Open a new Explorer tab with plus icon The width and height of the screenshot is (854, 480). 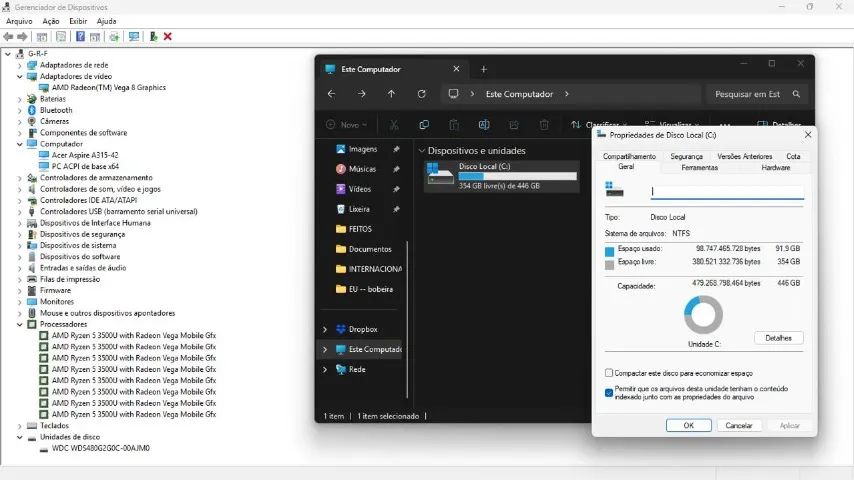(484, 69)
